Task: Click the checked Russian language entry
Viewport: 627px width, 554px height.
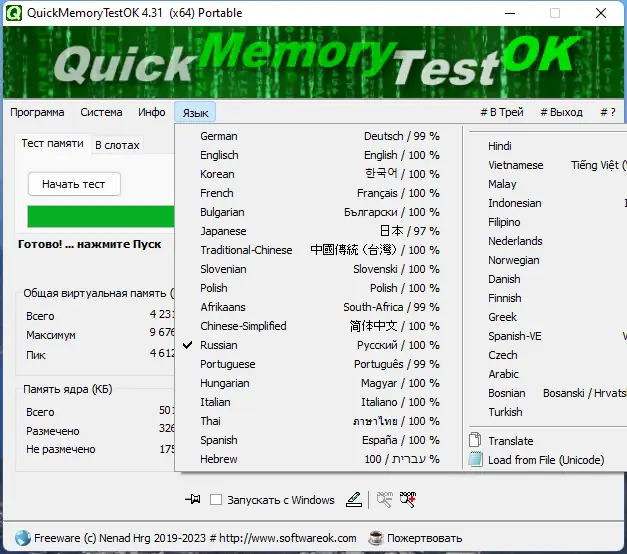Action: [x=319, y=345]
